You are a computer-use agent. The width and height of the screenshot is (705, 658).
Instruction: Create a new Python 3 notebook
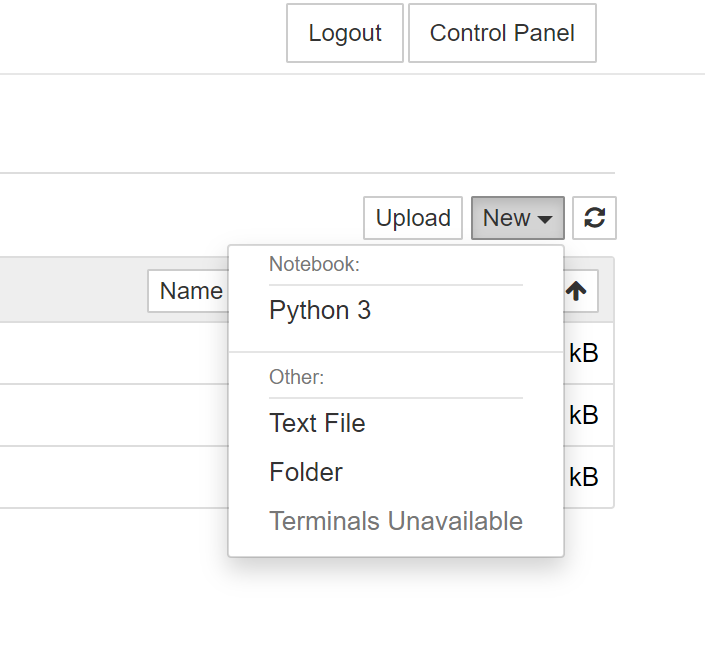(x=320, y=310)
